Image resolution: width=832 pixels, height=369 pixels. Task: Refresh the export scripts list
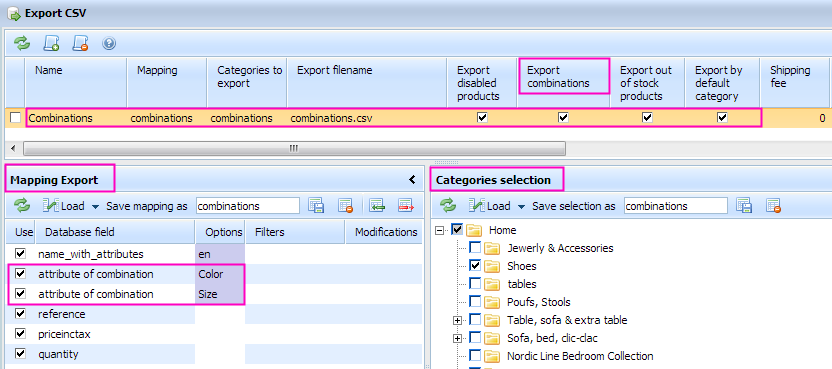(x=22, y=43)
